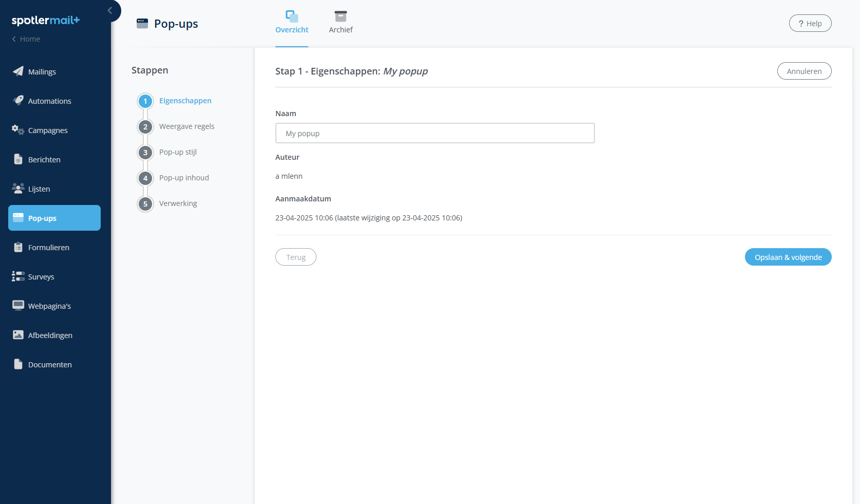Switch to the Archief tab

pos(341,23)
